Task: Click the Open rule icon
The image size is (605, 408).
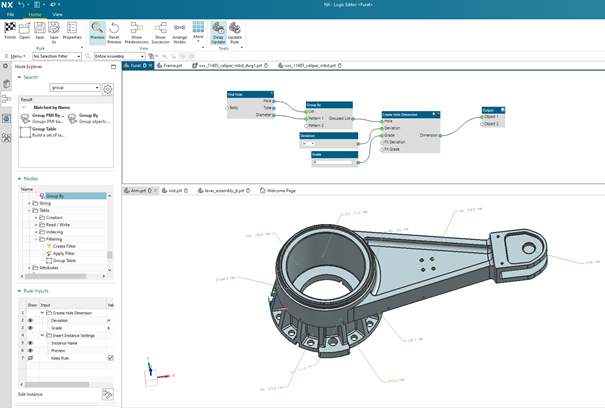Action: click(x=26, y=29)
